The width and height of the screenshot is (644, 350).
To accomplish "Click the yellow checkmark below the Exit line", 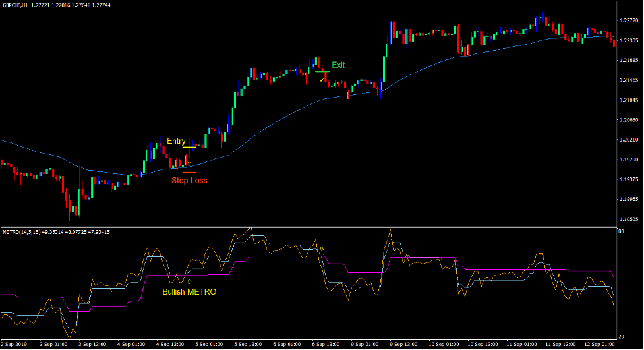I will click(x=322, y=80).
